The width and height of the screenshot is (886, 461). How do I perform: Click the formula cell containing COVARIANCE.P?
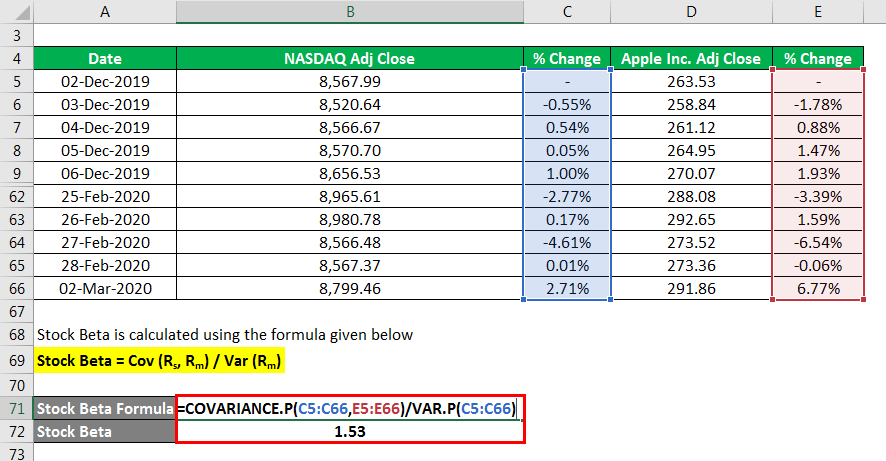point(350,408)
